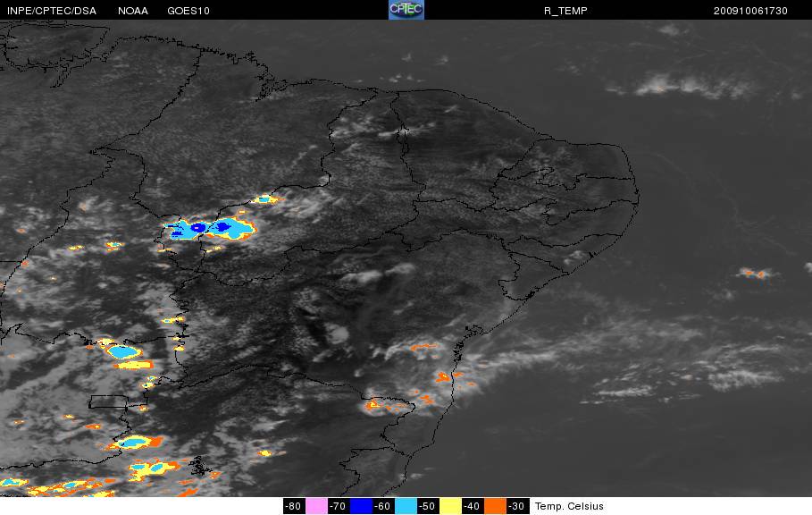Select the 200910061730 timestamp
This screenshot has width=812, height=515.
click(x=750, y=11)
